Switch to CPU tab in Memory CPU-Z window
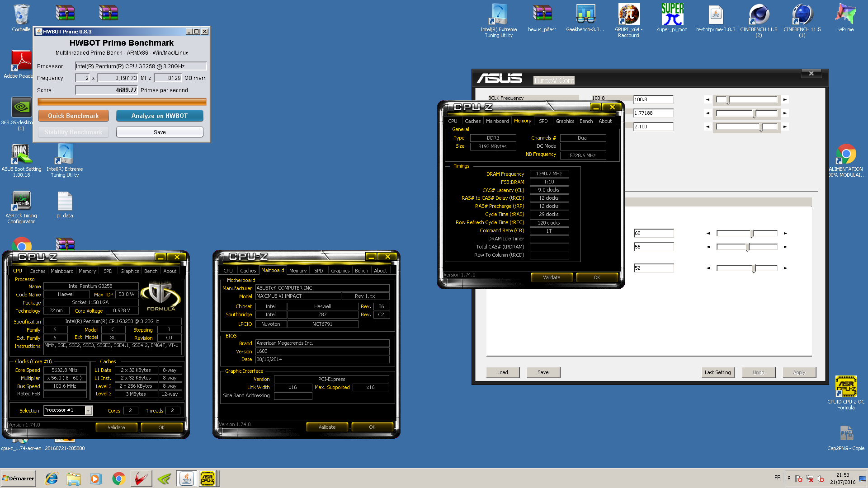Viewport: 868px width, 488px height. pyautogui.click(x=453, y=121)
